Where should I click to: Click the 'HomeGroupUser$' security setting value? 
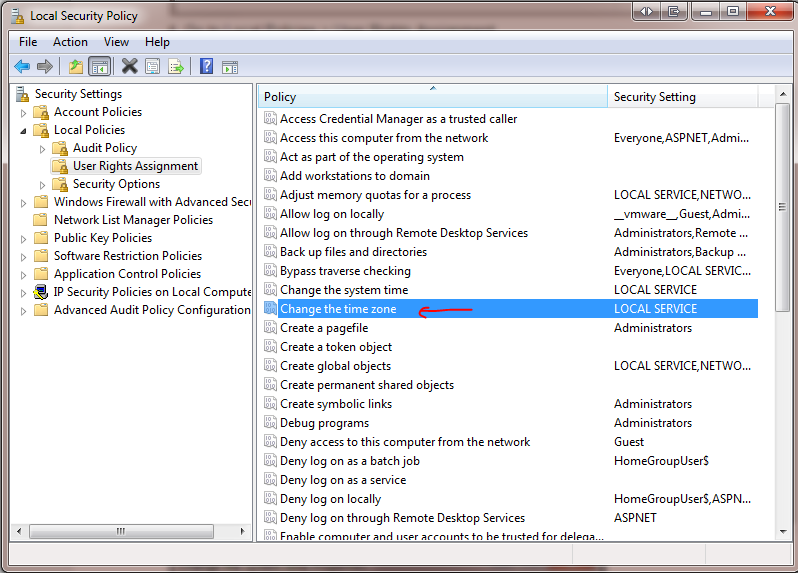tap(661, 461)
